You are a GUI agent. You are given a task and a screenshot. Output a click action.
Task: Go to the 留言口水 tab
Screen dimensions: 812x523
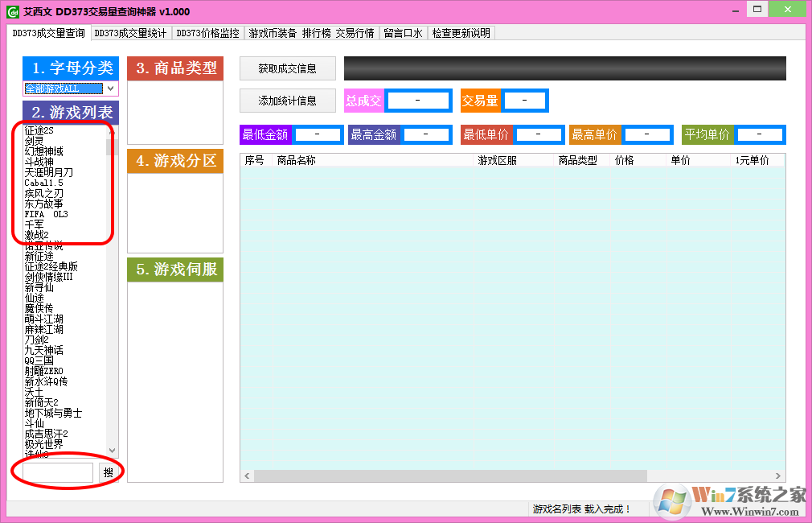403,33
